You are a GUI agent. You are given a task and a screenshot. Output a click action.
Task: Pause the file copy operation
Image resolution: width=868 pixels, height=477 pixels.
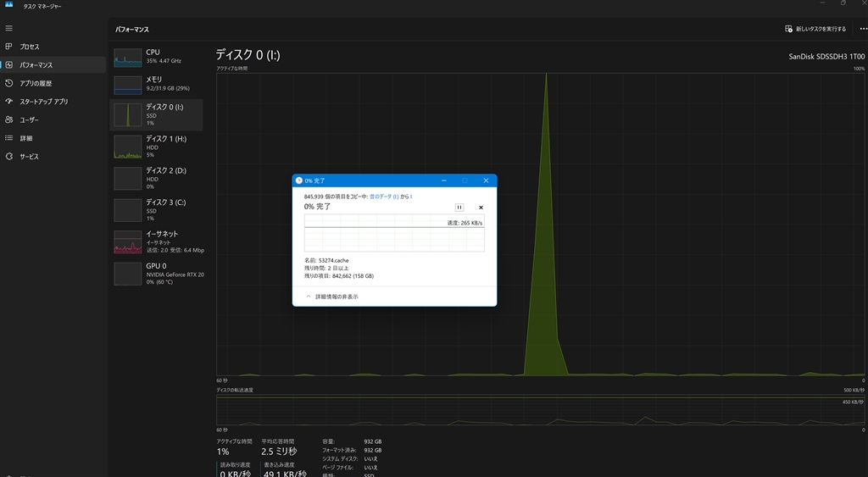459,207
